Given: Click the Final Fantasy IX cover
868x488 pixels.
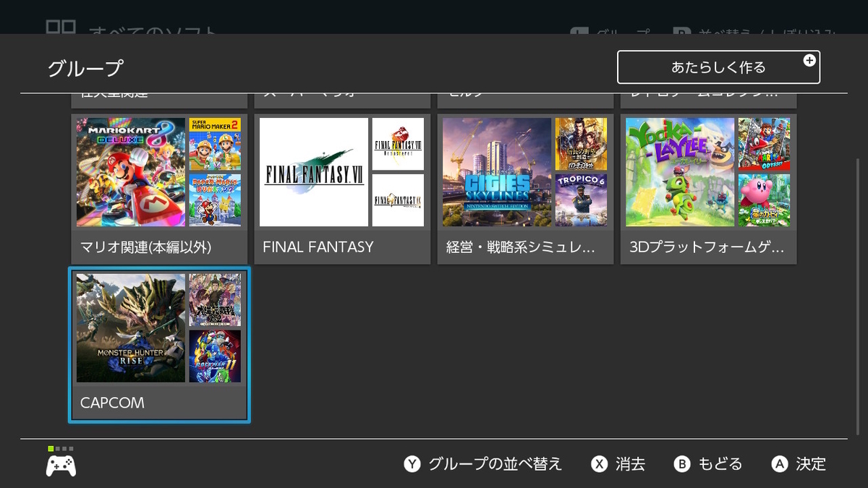Looking at the screenshot, I should pos(398,200).
